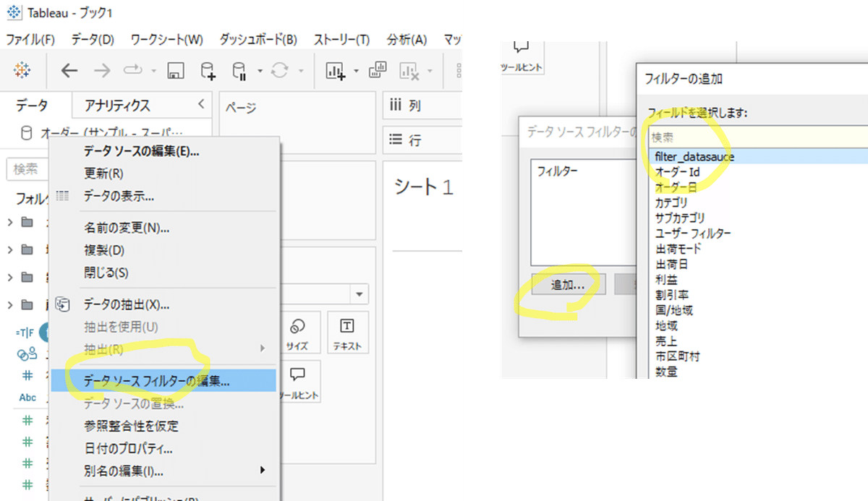Choose 名前の変更(N)... in context menu
This screenshot has width=868, height=501.
[163, 228]
